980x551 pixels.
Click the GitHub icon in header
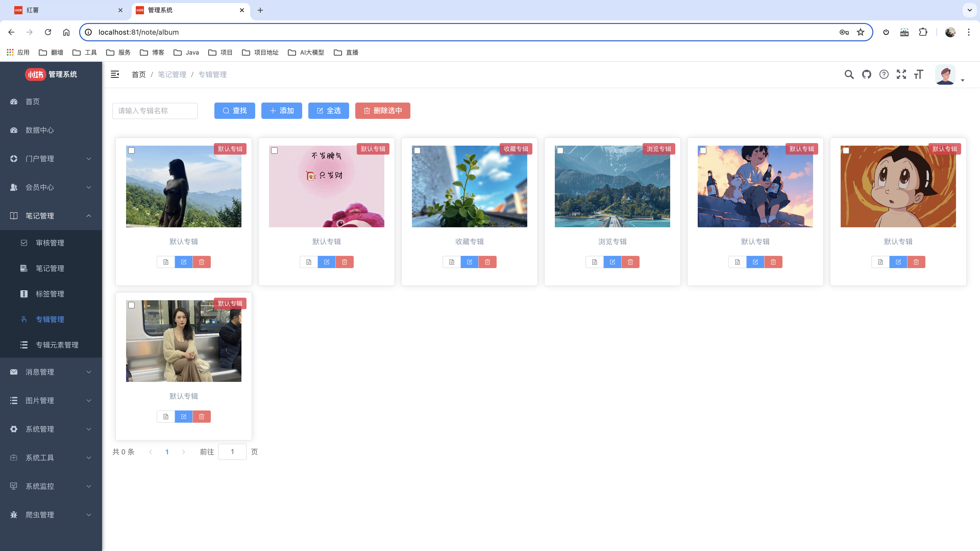tap(866, 74)
